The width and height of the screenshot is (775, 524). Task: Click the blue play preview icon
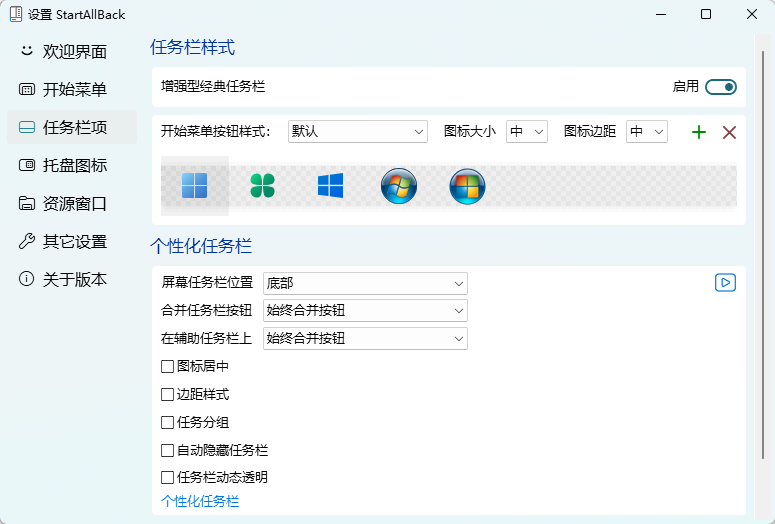pos(725,283)
